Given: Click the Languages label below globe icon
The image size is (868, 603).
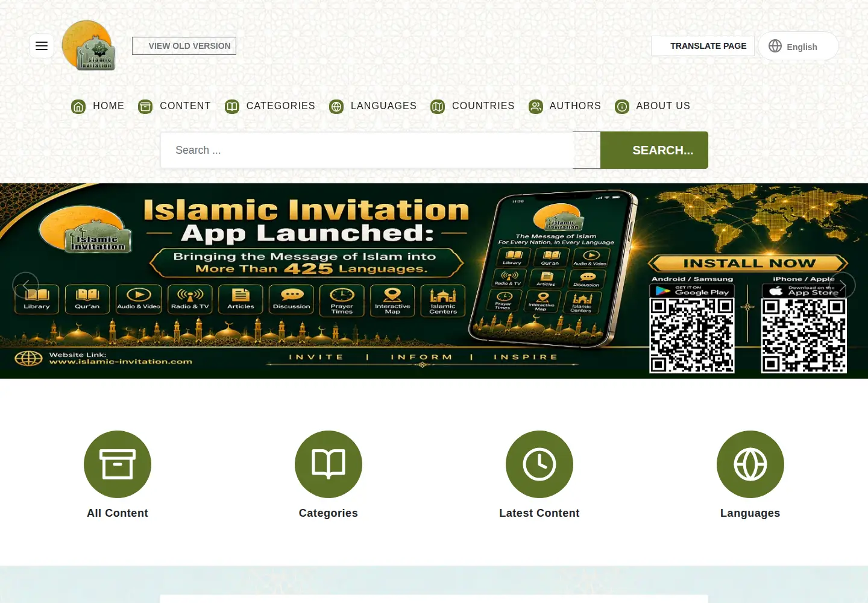Looking at the screenshot, I should [750, 513].
